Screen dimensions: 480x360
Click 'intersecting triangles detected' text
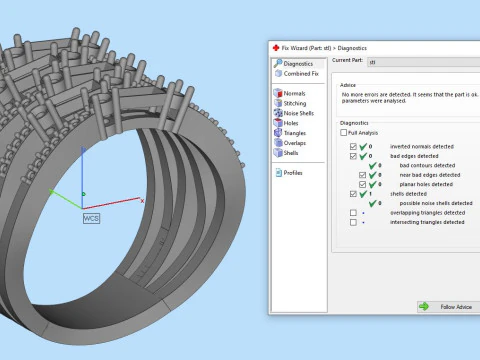pos(427,222)
